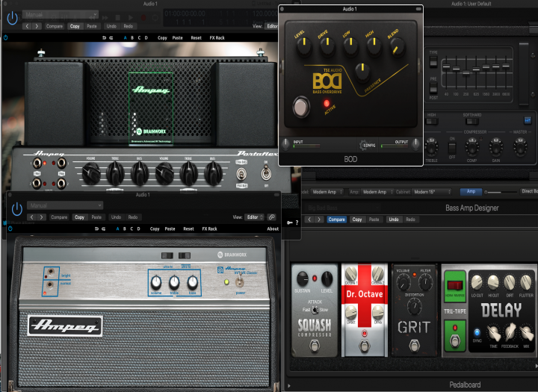Open the BOD Config gear
The height and width of the screenshot is (392, 538).
[x=367, y=145]
